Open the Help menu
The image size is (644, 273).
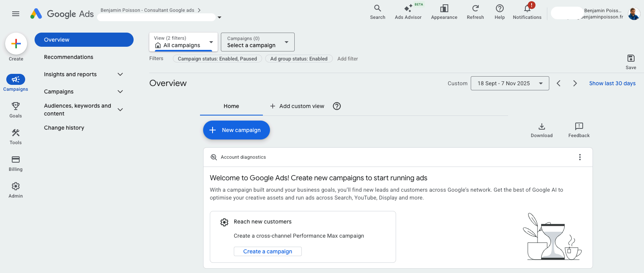pyautogui.click(x=500, y=12)
